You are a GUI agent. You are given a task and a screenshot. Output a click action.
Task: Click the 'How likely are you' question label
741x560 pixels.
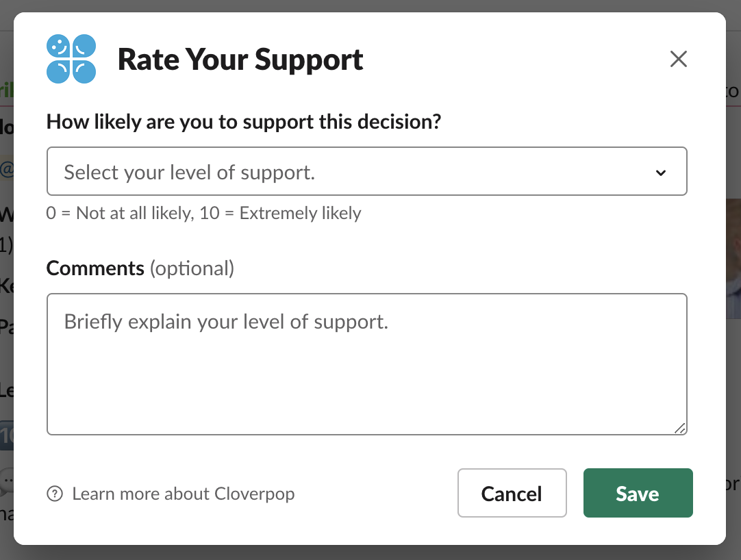coord(244,122)
